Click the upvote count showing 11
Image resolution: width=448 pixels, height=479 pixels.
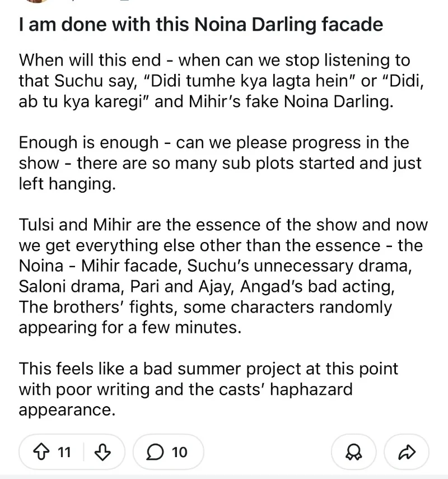(x=64, y=452)
